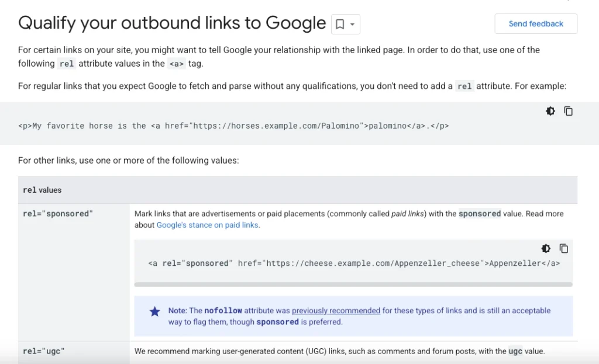Click the rel values table header
Viewport: 599px width, 364px height.
click(x=42, y=190)
